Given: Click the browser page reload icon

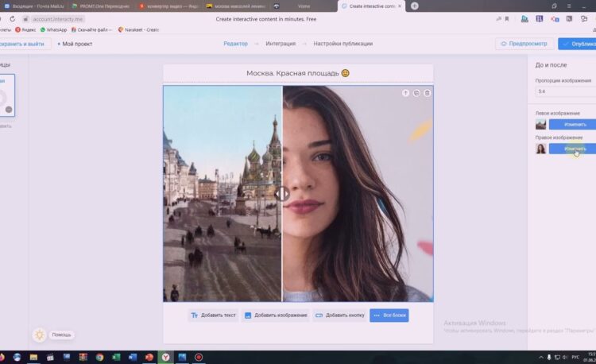Looking at the screenshot, I should (12, 18).
